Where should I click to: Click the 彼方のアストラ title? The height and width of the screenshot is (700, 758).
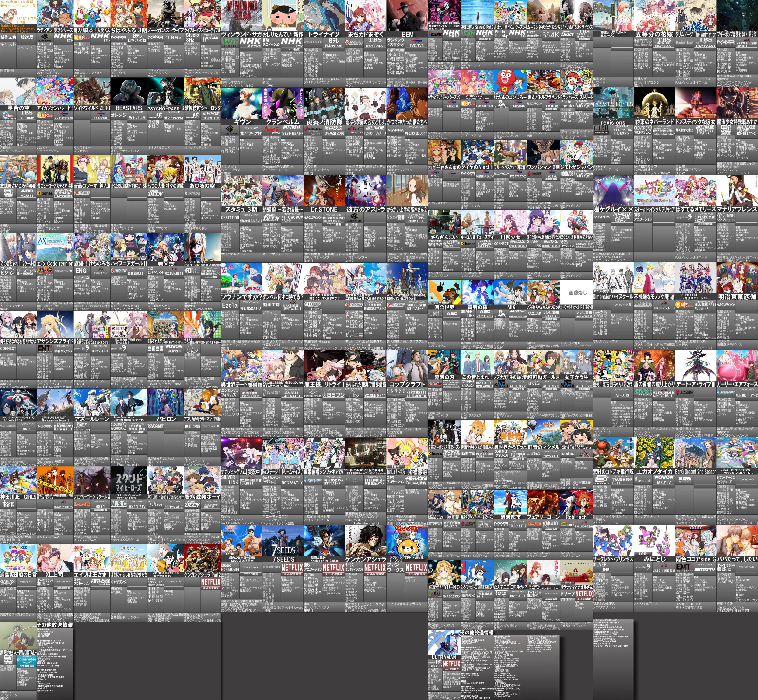[x=366, y=209]
